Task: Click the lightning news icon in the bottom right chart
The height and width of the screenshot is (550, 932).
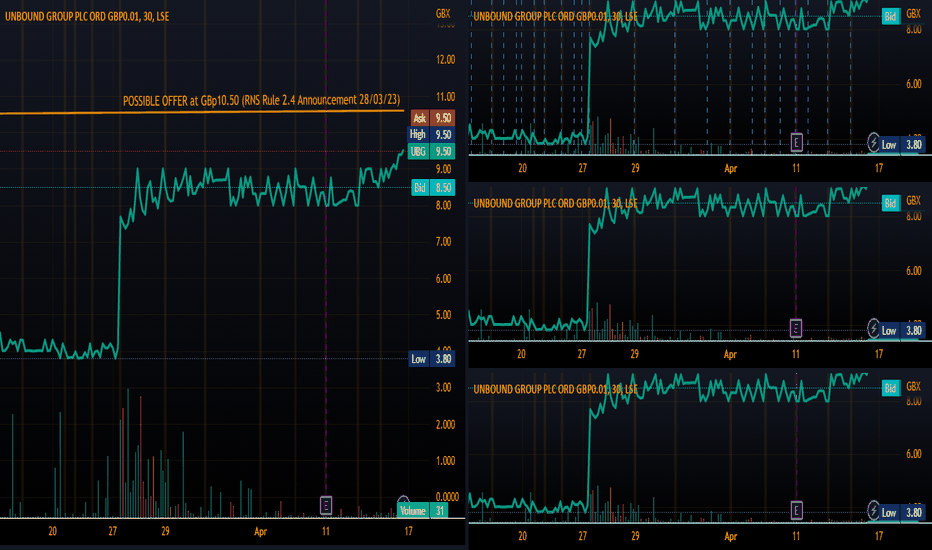Action: point(873,510)
